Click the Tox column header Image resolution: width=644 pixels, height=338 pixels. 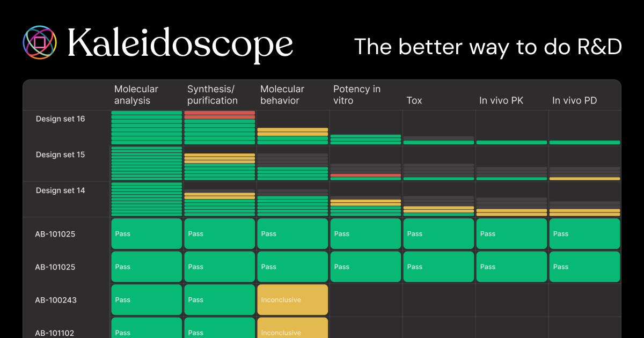pyautogui.click(x=414, y=101)
